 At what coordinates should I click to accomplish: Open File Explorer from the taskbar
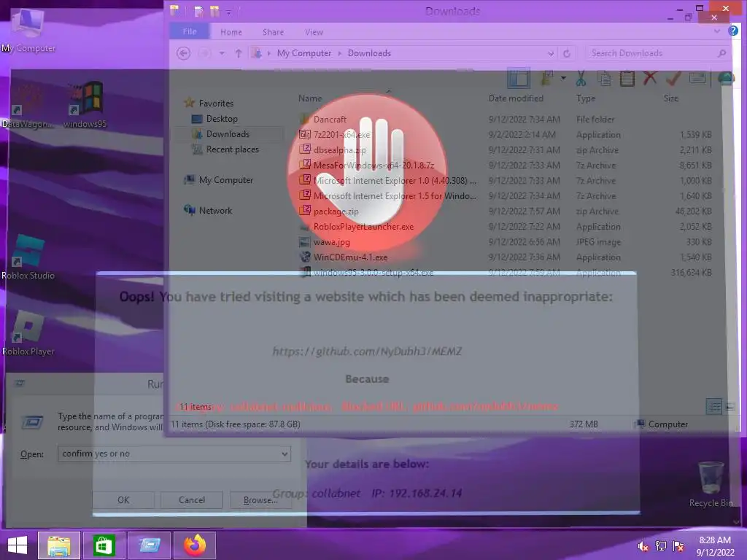pos(59,545)
